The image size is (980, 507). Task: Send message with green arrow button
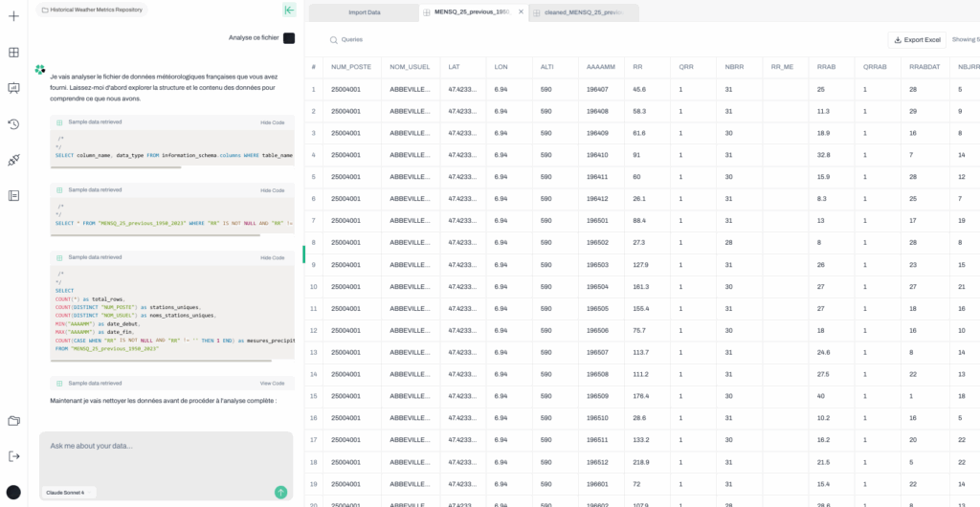point(280,492)
